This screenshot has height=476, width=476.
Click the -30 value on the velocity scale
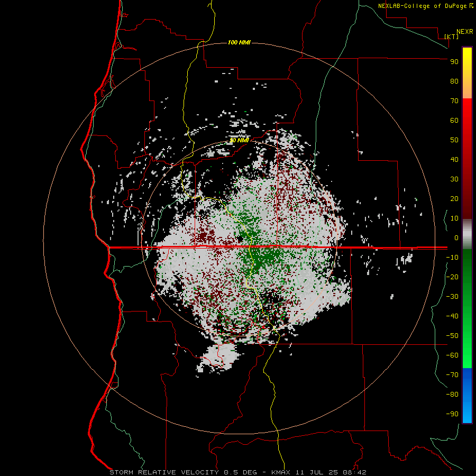(x=452, y=297)
